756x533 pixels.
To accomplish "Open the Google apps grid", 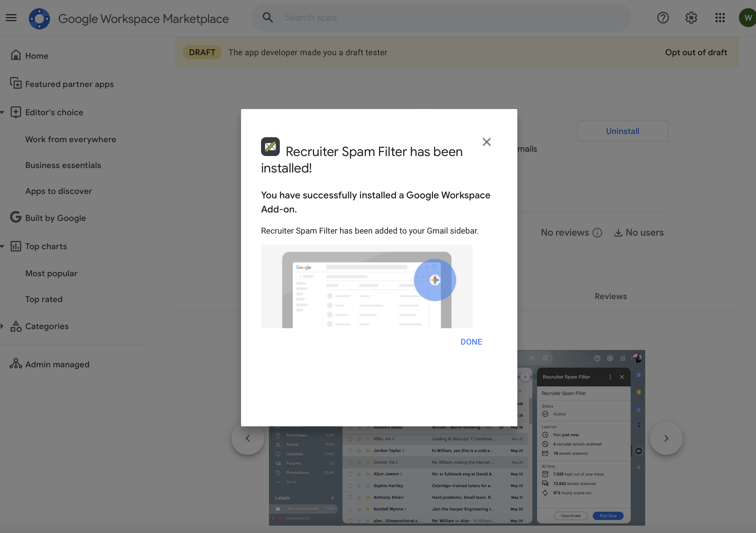I will pos(720,18).
